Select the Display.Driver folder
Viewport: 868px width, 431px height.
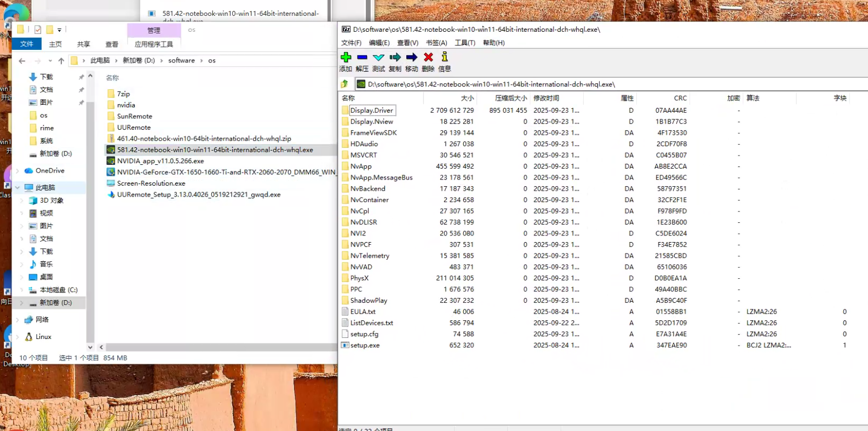(371, 111)
